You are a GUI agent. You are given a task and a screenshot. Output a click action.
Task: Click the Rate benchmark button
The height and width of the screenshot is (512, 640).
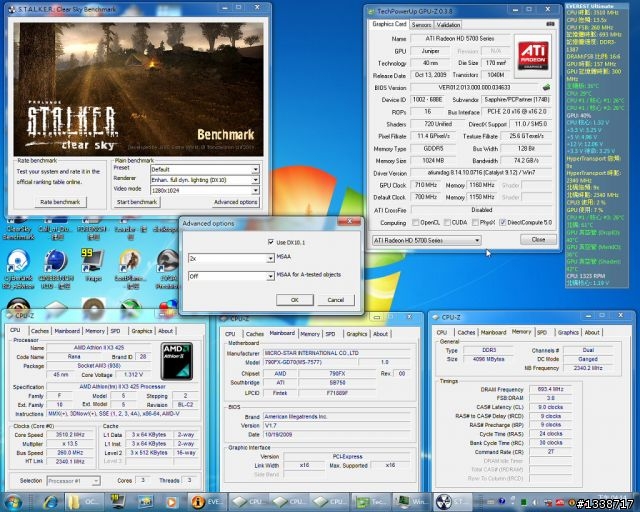tap(60, 202)
